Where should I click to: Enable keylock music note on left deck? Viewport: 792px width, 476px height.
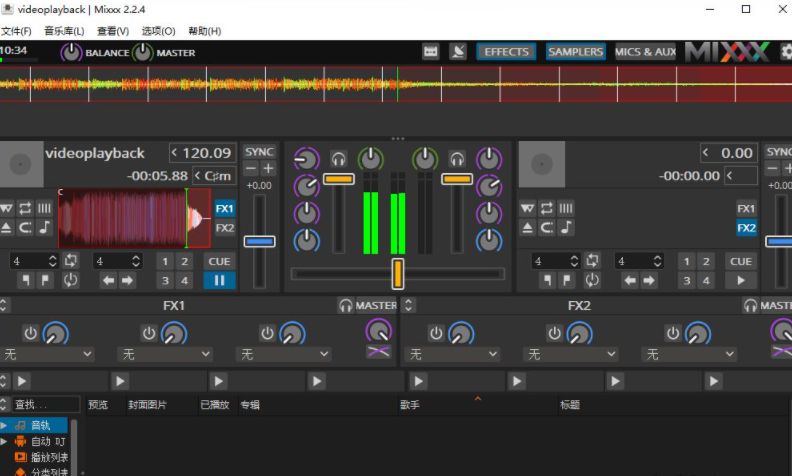[x=44, y=228]
